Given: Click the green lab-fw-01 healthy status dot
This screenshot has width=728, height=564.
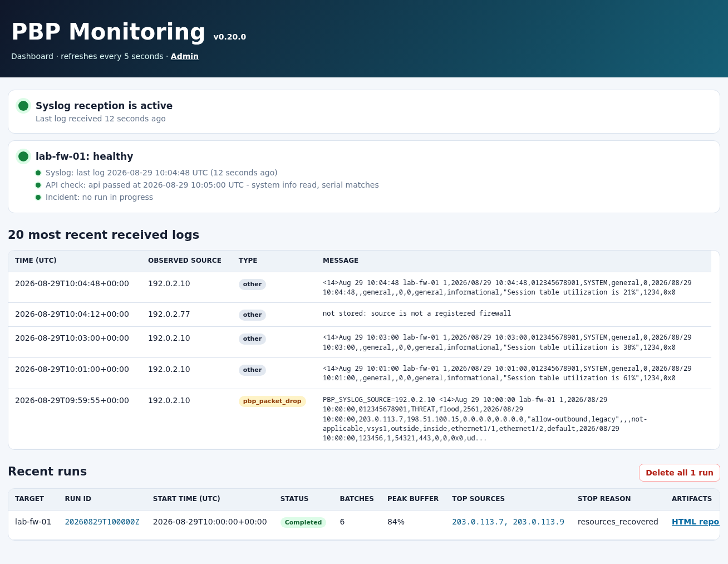Looking at the screenshot, I should 23,156.
